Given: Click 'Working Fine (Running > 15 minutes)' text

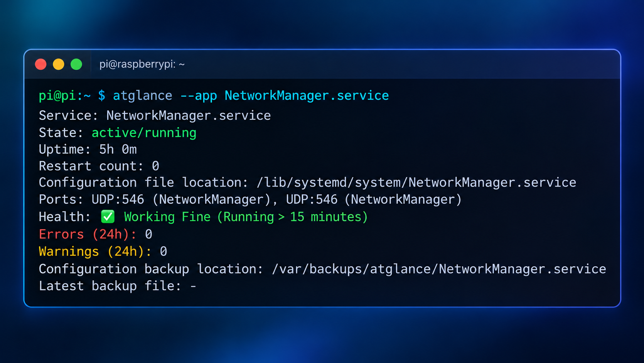Looking at the screenshot, I should click(x=246, y=217).
